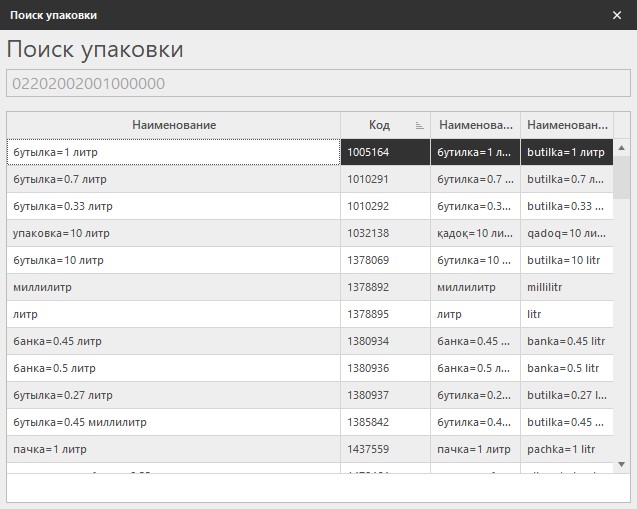The image size is (637, 509).
Task: Click the packaging search input field
Action: (x=318, y=84)
